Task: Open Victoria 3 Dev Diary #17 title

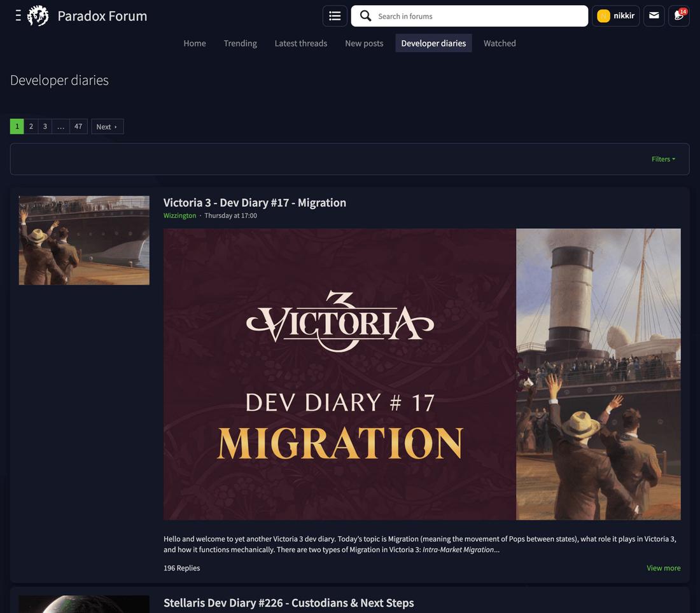Action: click(x=255, y=202)
